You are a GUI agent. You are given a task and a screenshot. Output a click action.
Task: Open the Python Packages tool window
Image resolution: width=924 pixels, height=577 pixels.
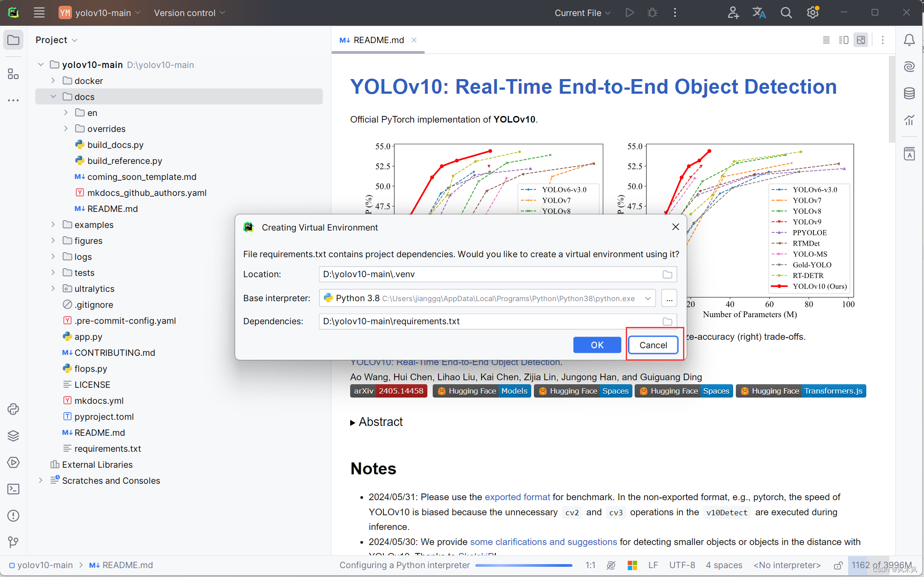(13, 436)
